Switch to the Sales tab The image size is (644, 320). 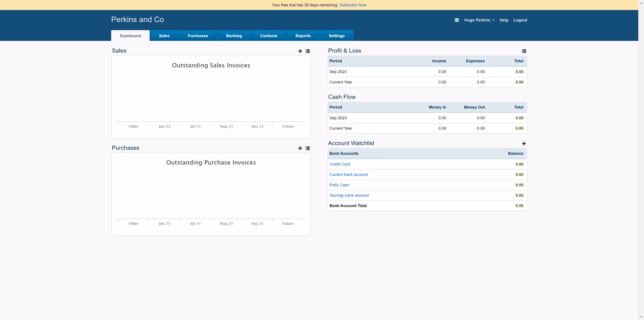164,36
